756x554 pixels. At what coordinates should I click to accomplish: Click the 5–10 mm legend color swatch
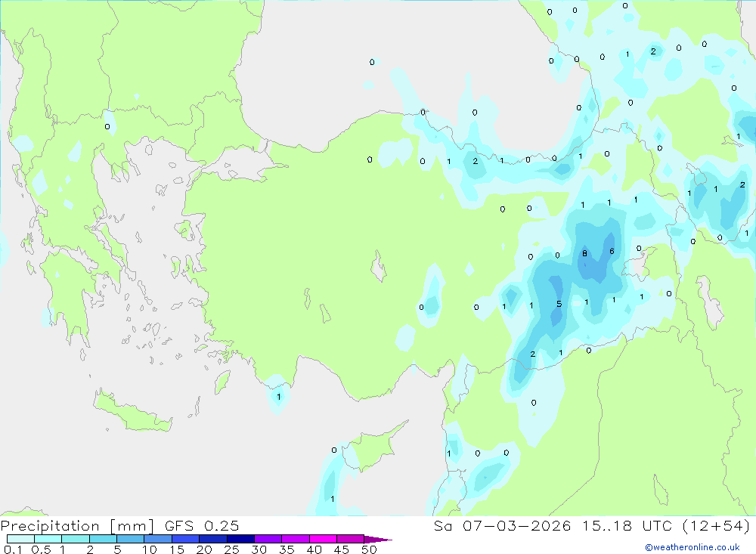[130, 539]
